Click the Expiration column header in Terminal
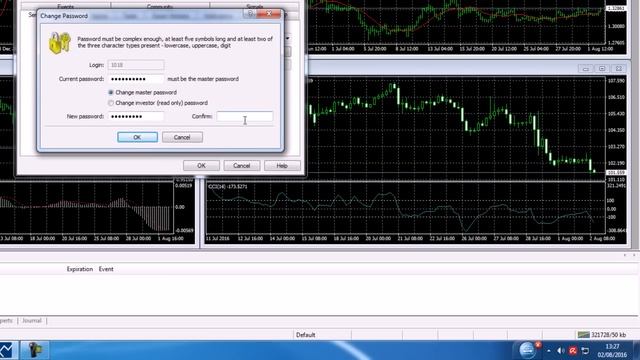The height and width of the screenshot is (360, 640). (80, 269)
